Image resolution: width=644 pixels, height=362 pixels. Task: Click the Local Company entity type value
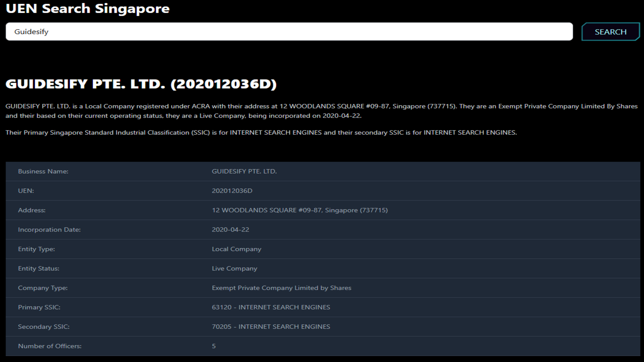[x=236, y=249]
